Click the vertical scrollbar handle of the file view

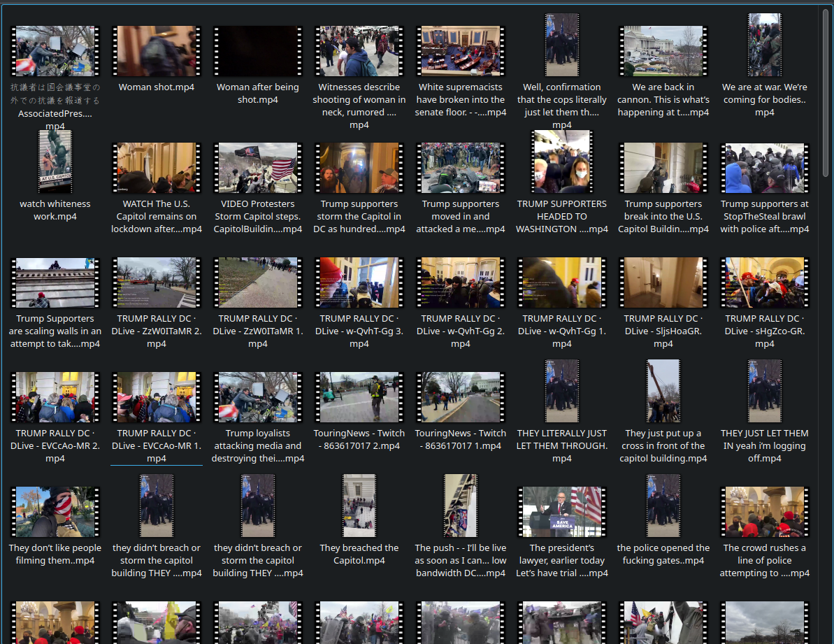pyautogui.click(x=826, y=92)
